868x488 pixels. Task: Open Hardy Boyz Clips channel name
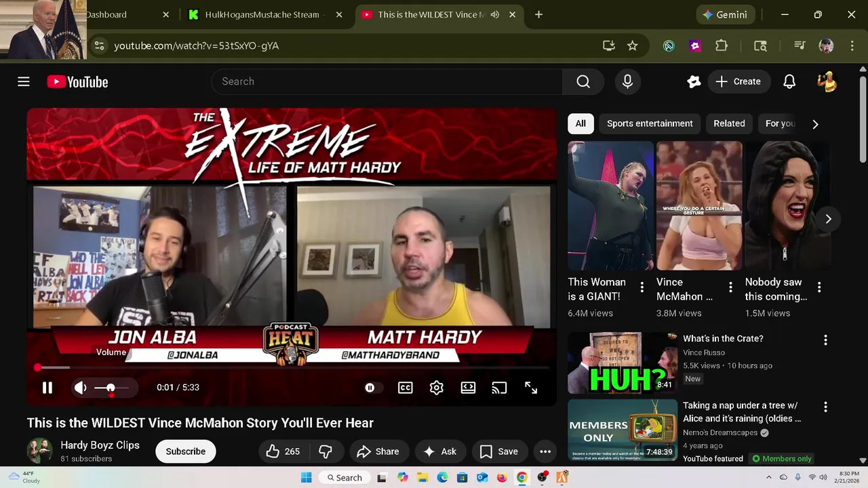click(100, 445)
